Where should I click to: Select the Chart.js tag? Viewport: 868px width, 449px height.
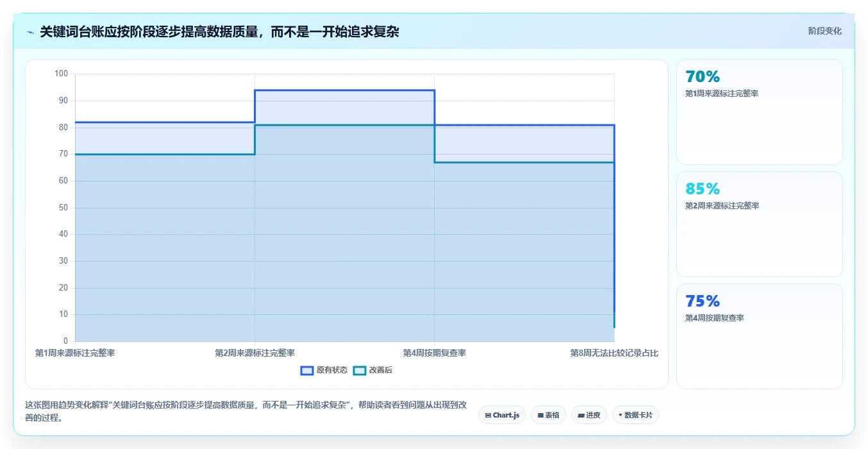click(502, 415)
